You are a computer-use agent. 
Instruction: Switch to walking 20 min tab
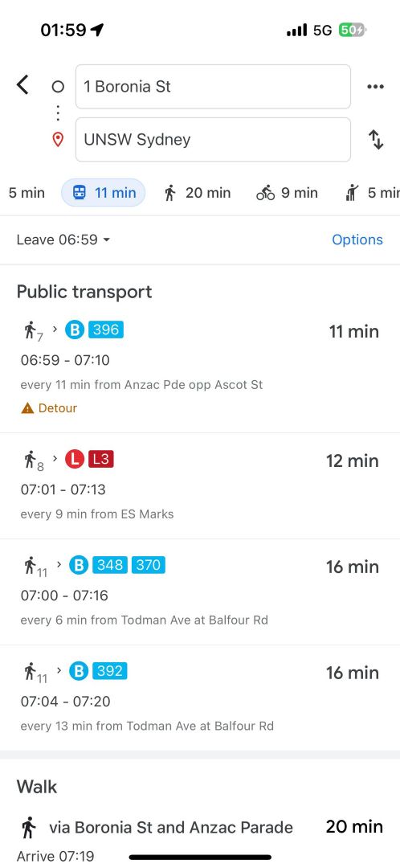(198, 193)
